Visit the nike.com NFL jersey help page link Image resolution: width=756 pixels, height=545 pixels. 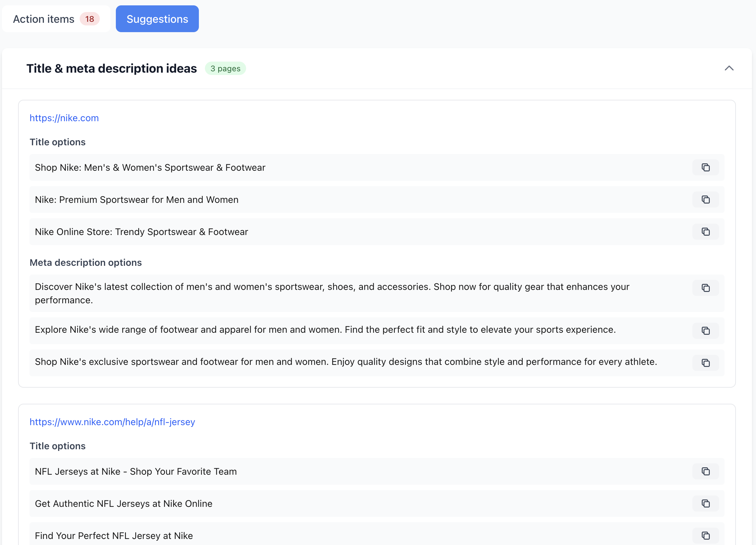point(112,422)
